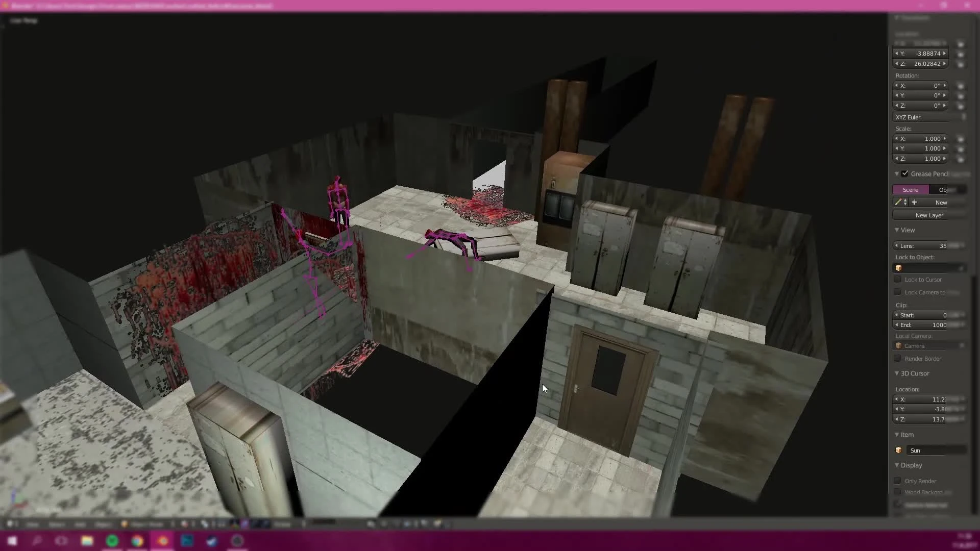
Task: Click the Blender icon in the taskbar
Action: [162, 541]
